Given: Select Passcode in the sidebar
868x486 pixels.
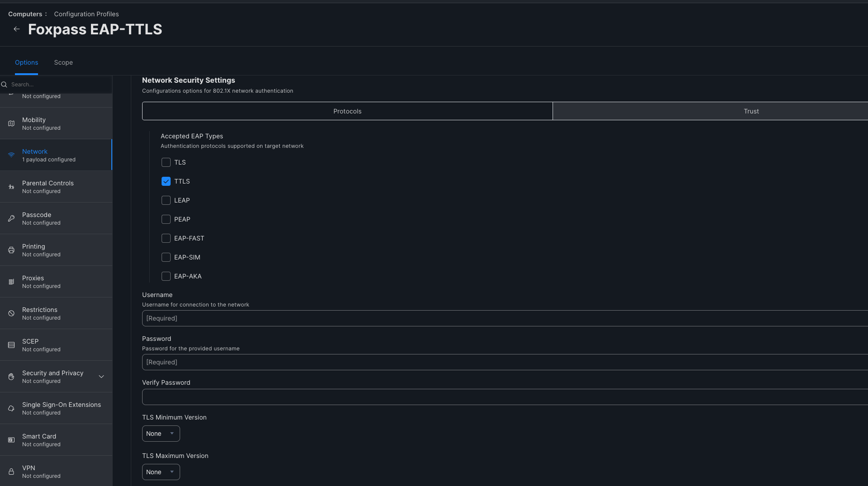Looking at the screenshot, I should coord(56,218).
